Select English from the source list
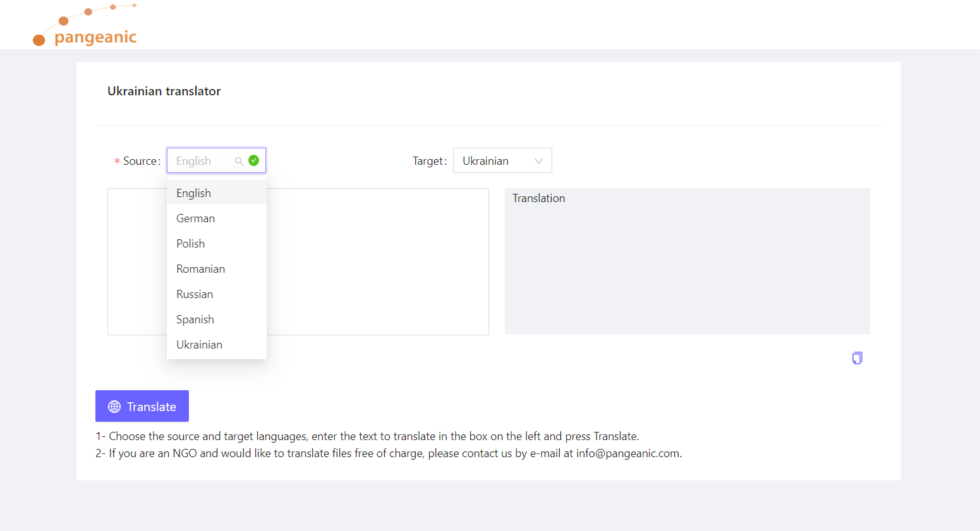980x531 pixels. click(x=194, y=193)
